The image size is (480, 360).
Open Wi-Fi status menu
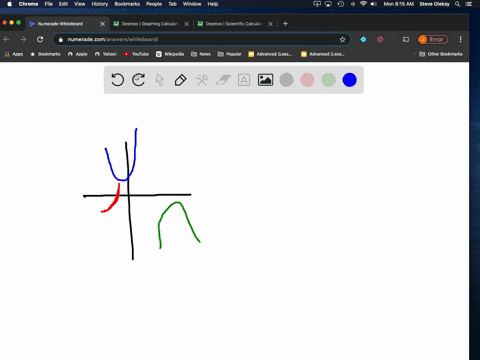pos(363,4)
